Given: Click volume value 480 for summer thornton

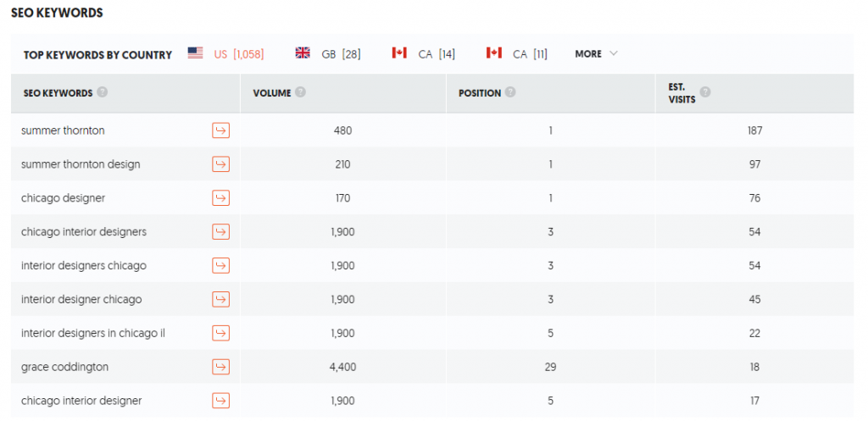Looking at the screenshot, I should tap(342, 131).
